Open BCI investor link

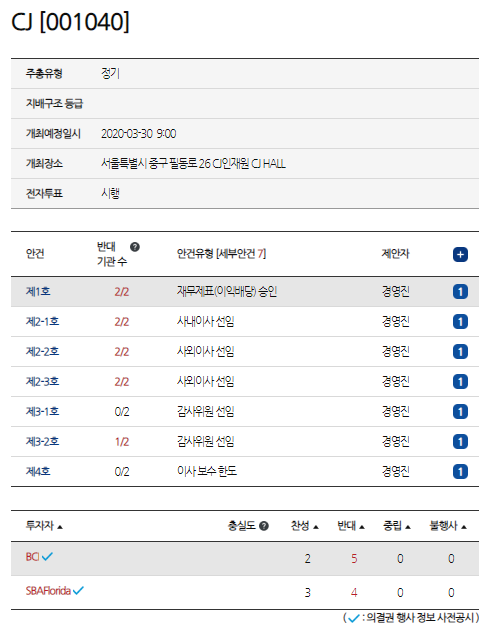click(32, 557)
